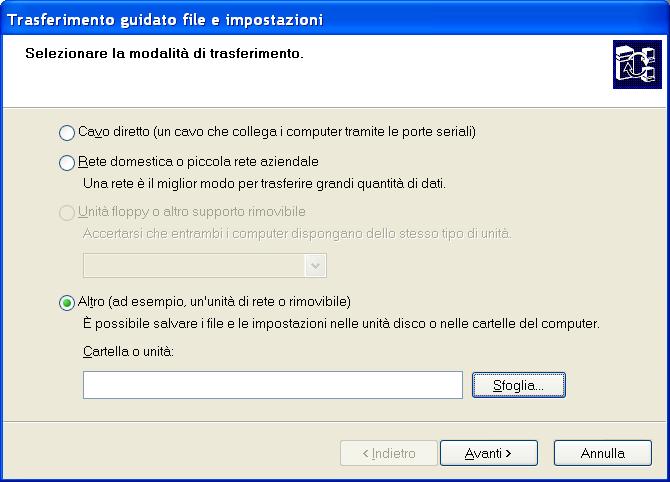Click the Cartella o unità label
Viewport: 670px width, 482px height.
[x=129, y=353]
